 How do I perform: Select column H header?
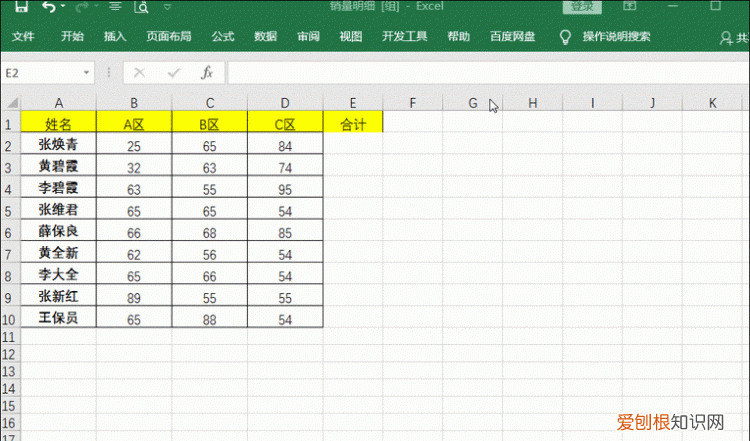pos(532,102)
